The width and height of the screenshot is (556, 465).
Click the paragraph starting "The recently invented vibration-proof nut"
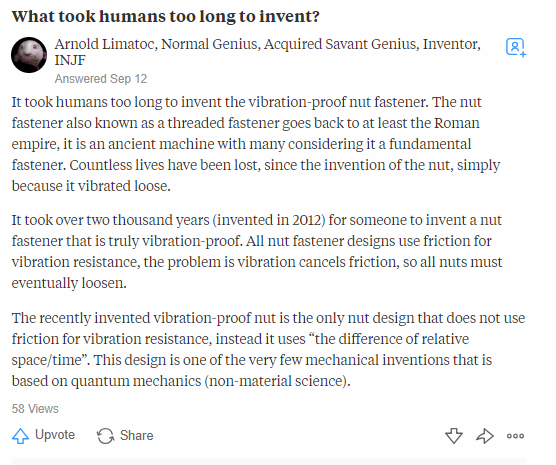click(x=268, y=349)
